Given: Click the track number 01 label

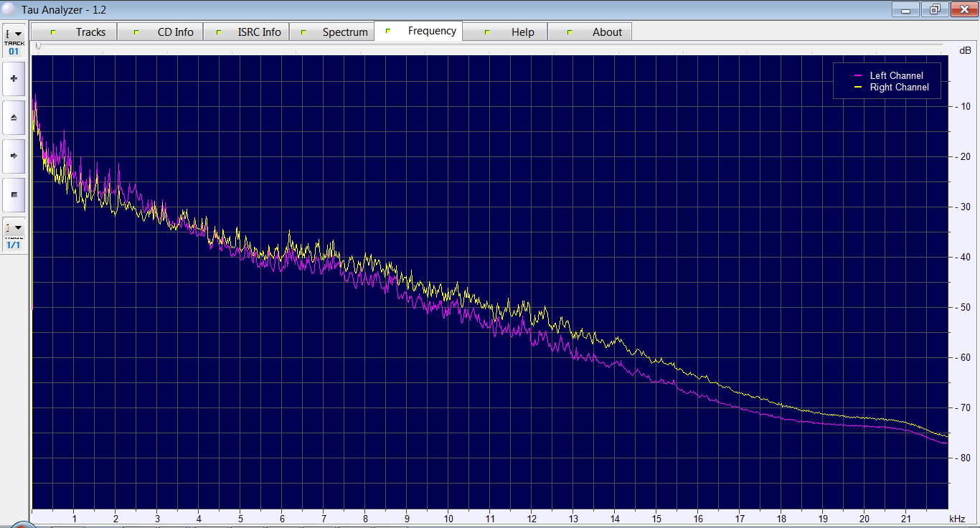Looking at the screenshot, I should point(14,52).
